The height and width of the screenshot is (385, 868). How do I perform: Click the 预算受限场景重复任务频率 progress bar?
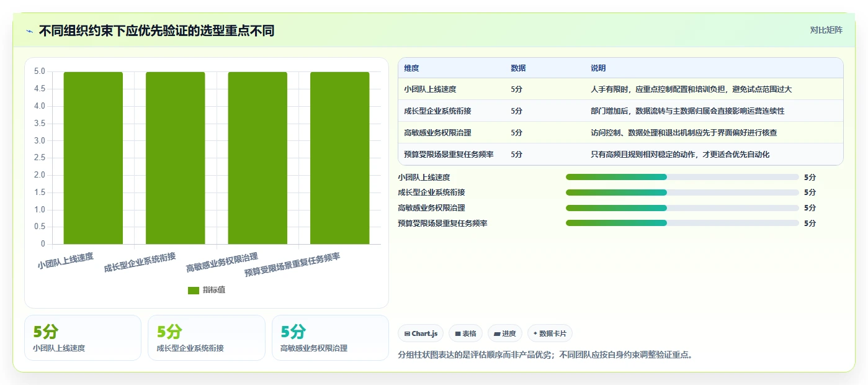coord(682,223)
